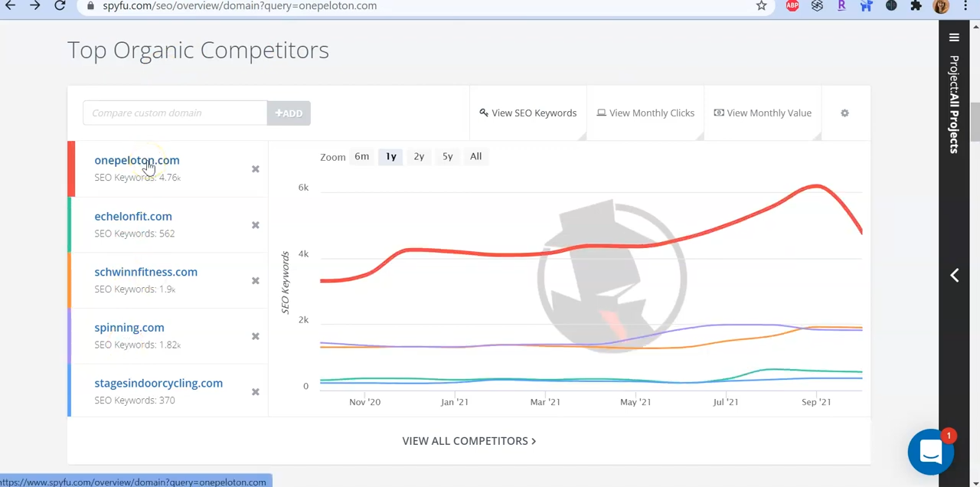Image resolution: width=980 pixels, height=487 pixels.
Task: Open the All Projects sidebar label
Action: point(954,104)
